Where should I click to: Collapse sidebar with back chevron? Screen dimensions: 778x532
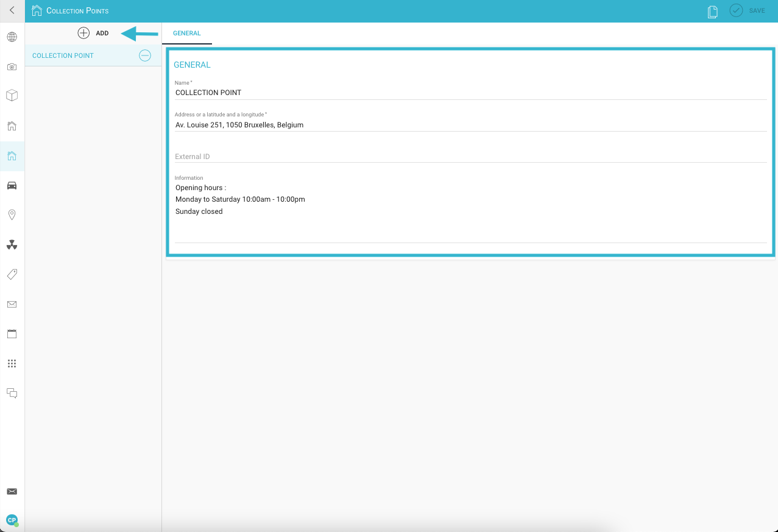[12, 10]
